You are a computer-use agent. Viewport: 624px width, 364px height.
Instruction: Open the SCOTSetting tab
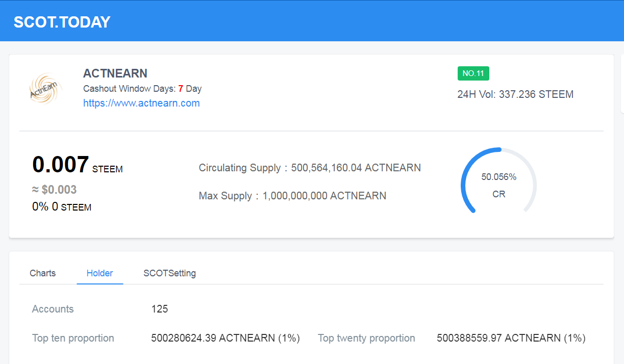(x=169, y=273)
